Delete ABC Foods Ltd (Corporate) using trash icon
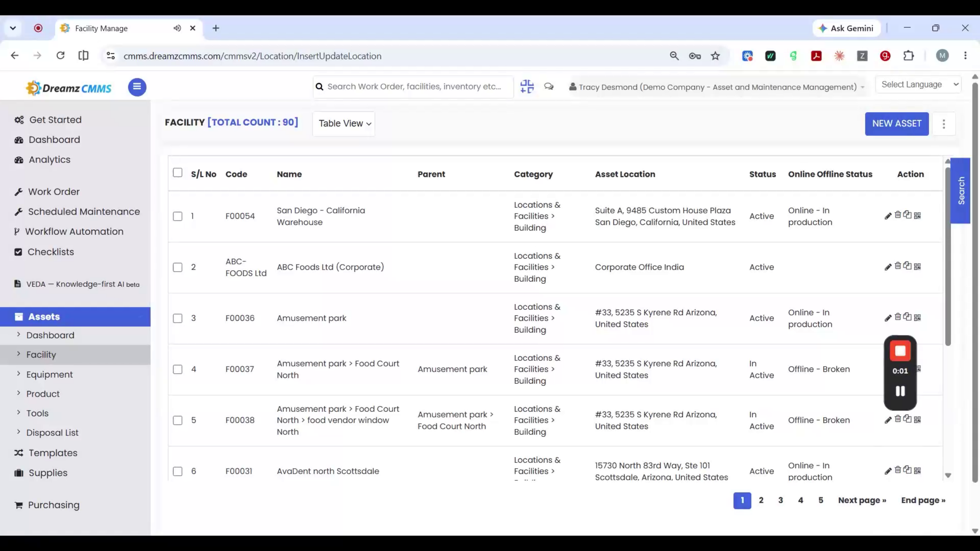The image size is (980, 551). point(898,266)
